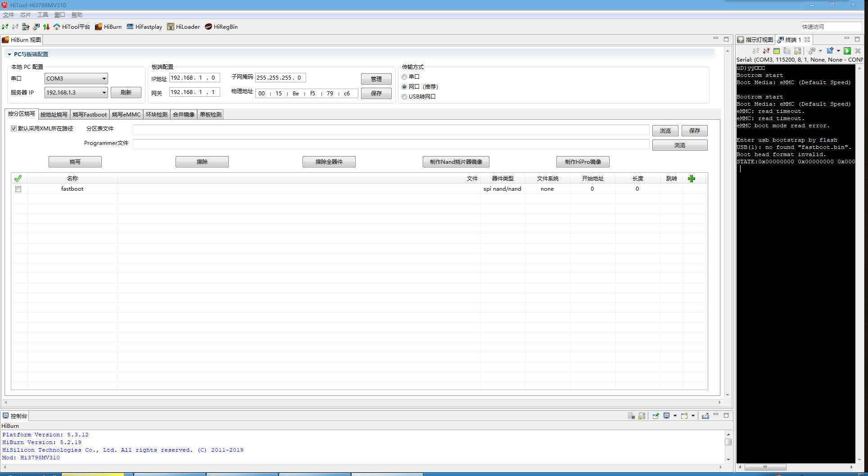Viewport: 868px width, 476px height.
Task: Click the device manager icon in main toolbar
Action: 26,27
